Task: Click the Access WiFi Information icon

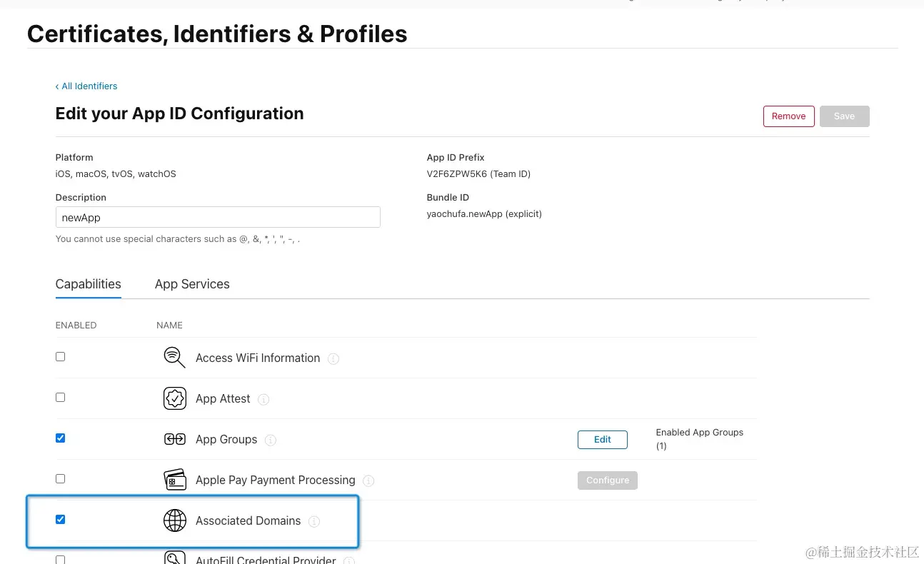Action: 175,357
